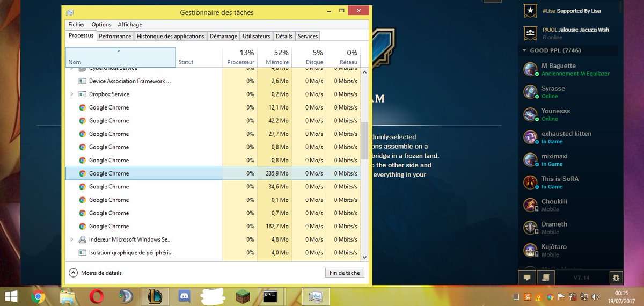The width and height of the screenshot is (644, 306).
Task: Select Chrome process using 27,7 Mo
Action: (213, 134)
